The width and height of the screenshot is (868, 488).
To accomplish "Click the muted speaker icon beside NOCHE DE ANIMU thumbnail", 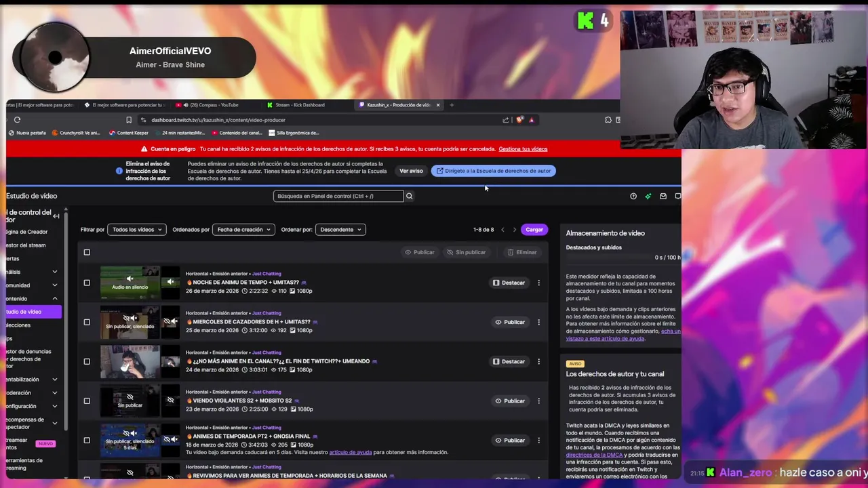I will 170,282.
